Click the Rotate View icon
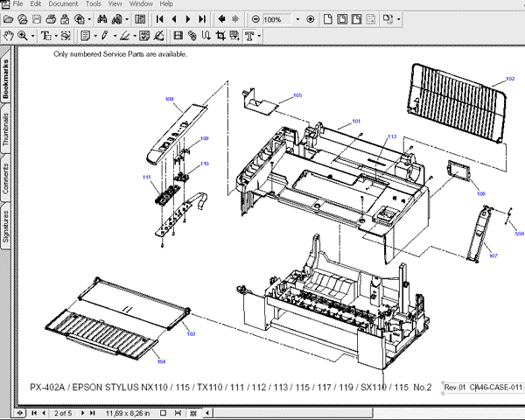This screenshot has width=525, height=420. [x=388, y=19]
